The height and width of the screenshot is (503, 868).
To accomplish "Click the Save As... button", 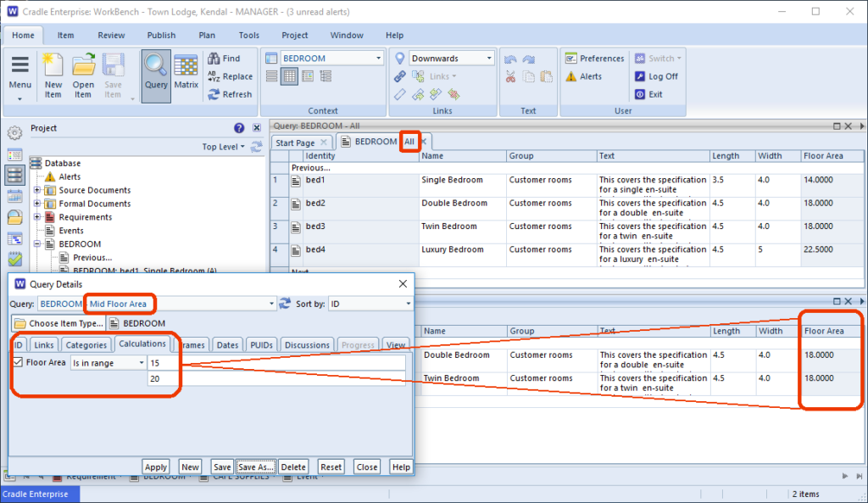I will click(255, 467).
